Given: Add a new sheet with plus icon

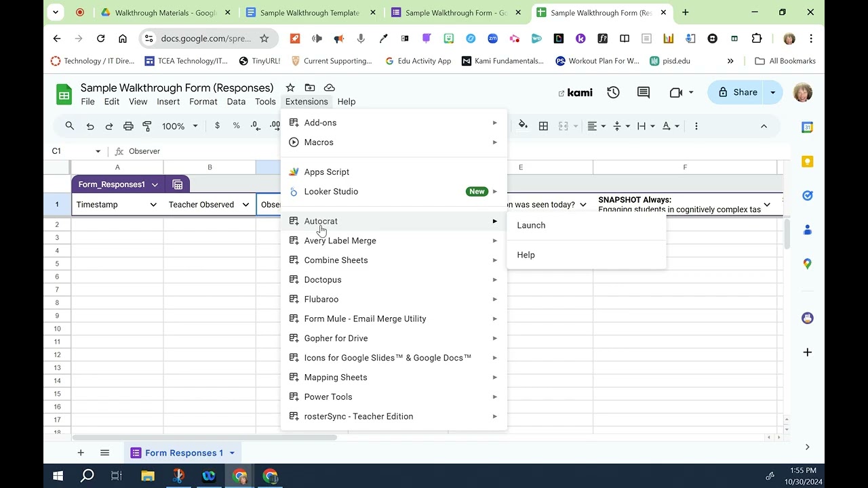Looking at the screenshot, I should click(x=81, y=453).
